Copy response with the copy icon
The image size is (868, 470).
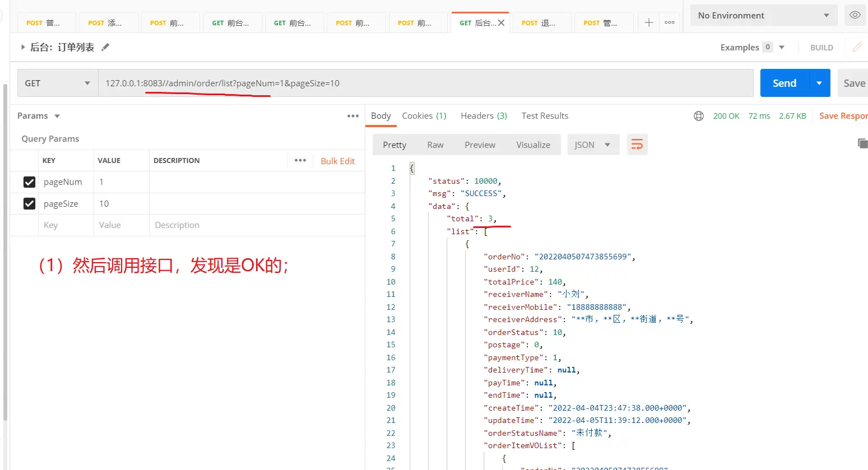862,143
